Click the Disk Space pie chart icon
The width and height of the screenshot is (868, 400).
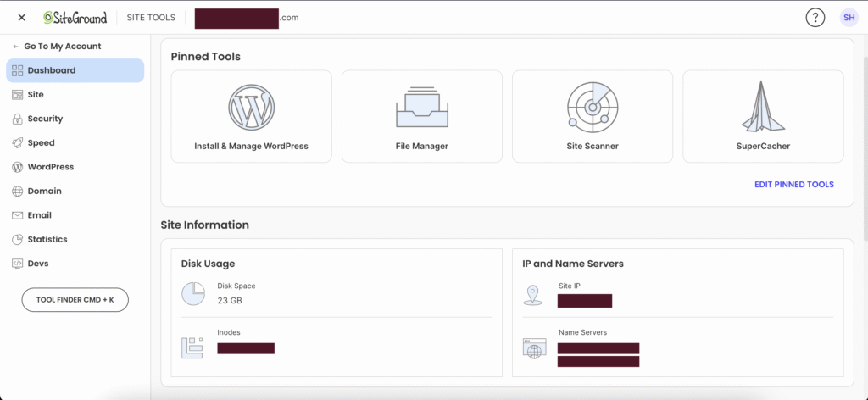coord(193,293)
